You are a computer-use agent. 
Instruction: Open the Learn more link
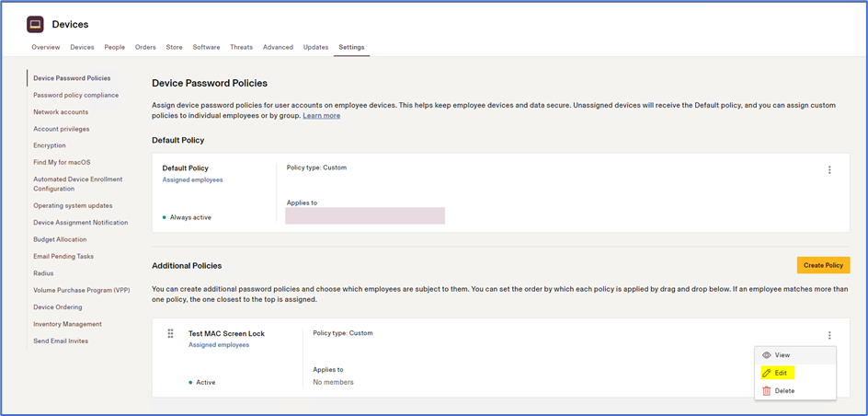[x=322, y=116]
